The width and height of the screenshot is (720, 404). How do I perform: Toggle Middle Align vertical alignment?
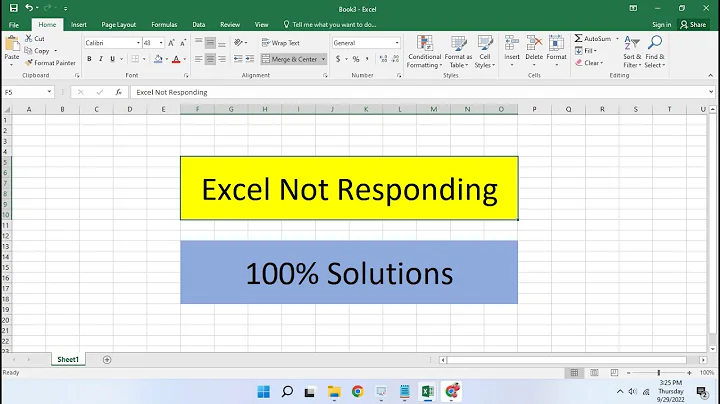click(x=210, y=43)
